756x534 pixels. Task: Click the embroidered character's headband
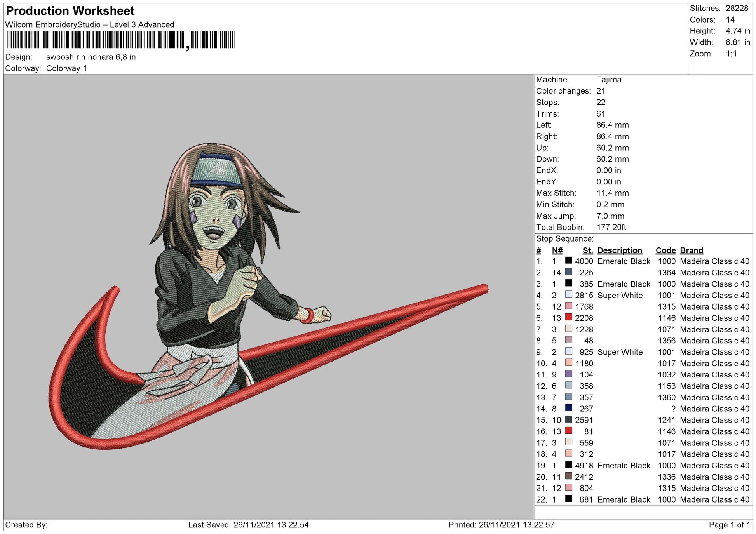click(x=218, y=170)
